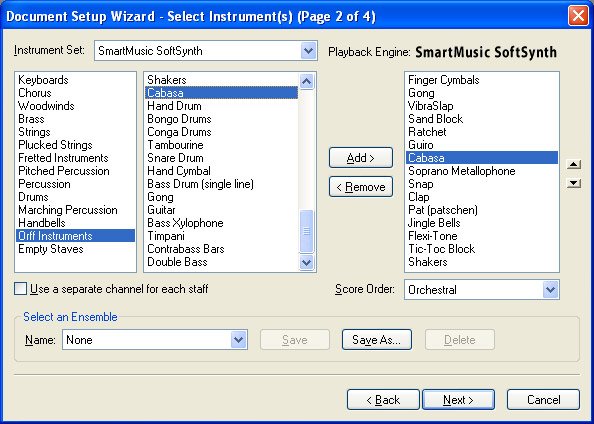594x424 pixels.
Task: Go to the Next > wizard page
Action: (458, 400)
